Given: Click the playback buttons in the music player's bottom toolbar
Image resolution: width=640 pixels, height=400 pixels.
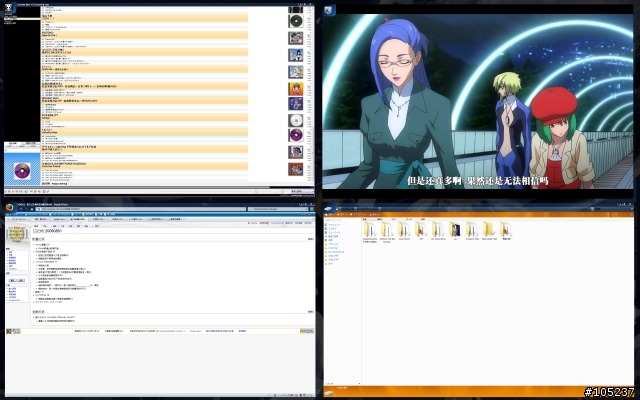Looking at the screenshot, I should [x=27, y=191].
